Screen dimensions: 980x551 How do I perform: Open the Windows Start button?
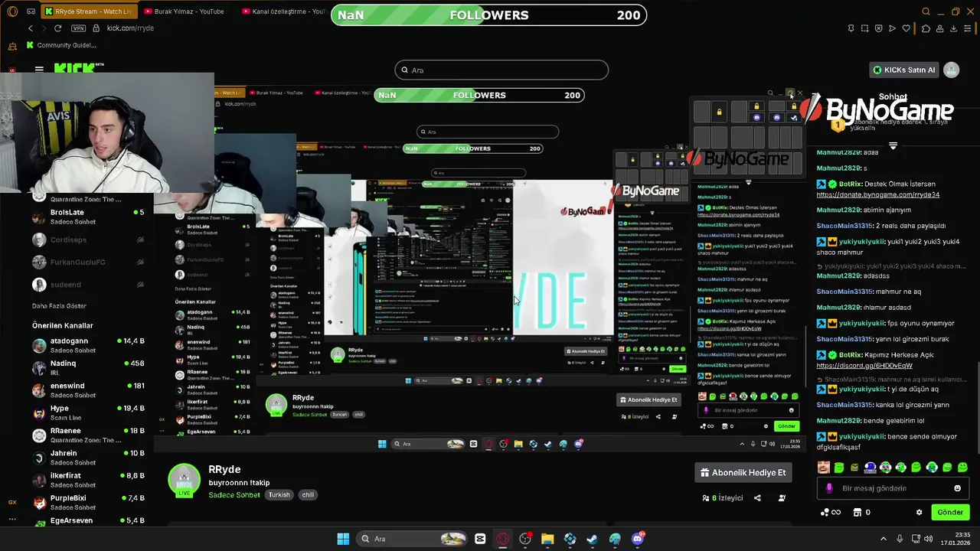point(343,539)
